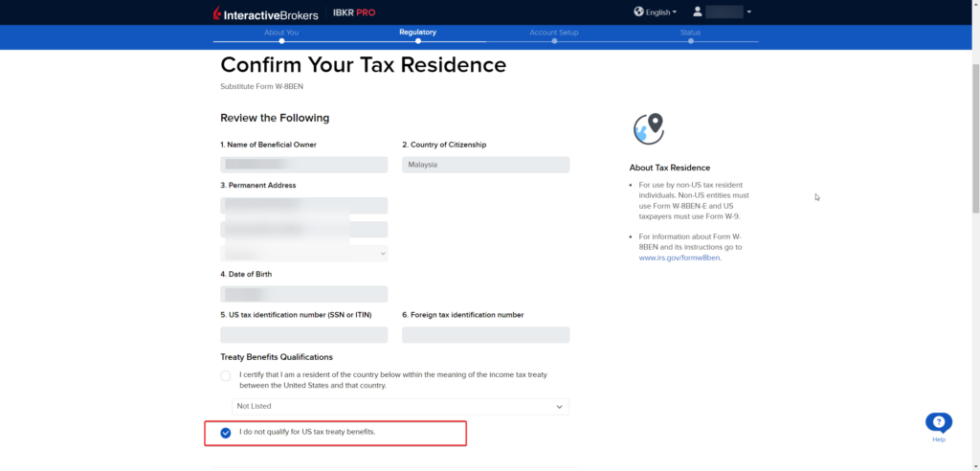
Task: Click the Foreign tax identification number field
Action: 485,335
